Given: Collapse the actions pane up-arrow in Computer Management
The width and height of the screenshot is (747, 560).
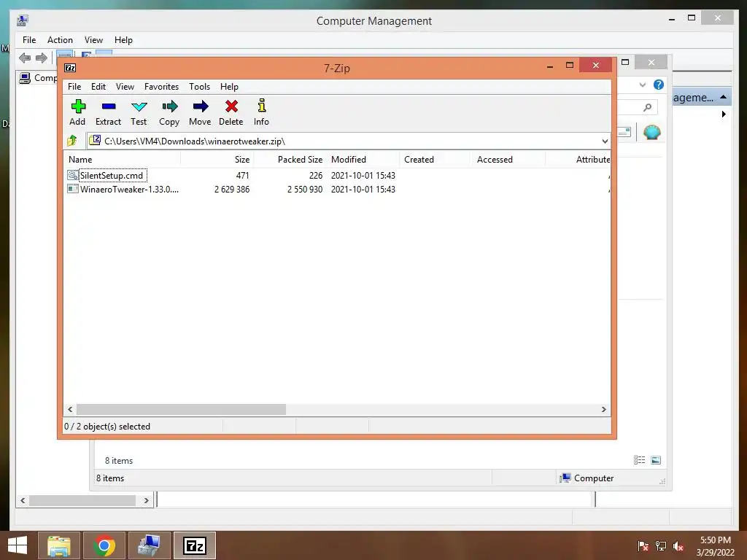Looking at the screenshot, I should tap(723, 97).
